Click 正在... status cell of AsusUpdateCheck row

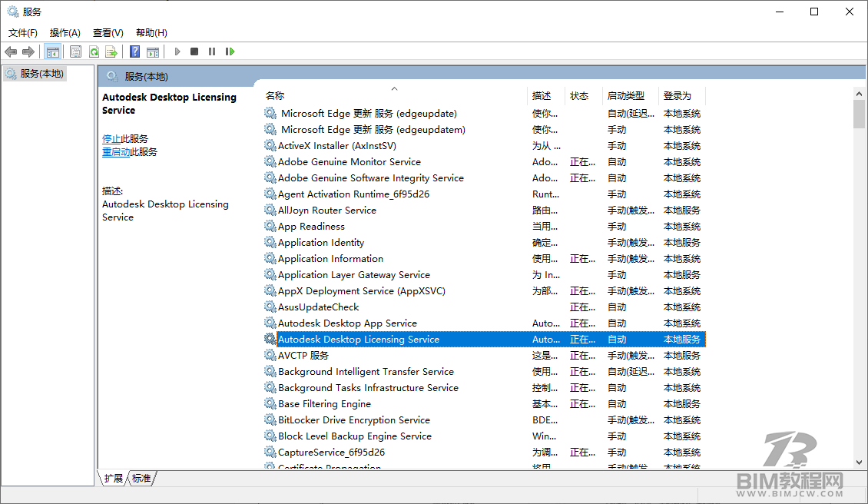click(583, 307)
